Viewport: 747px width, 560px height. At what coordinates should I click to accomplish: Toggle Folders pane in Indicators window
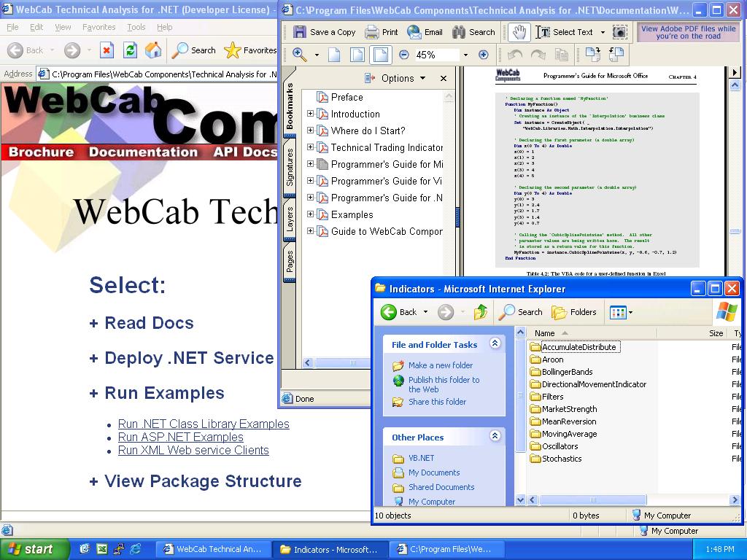(574, 312)
